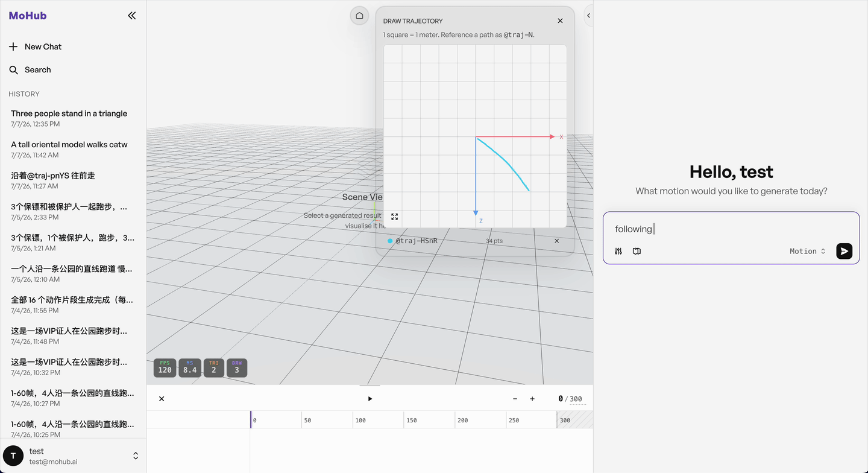The height and width of the screenshot is (473, 868).
Task: Click the trajectory drawing grid canvas
Action: pyautogui.click(x=475, y=136)
